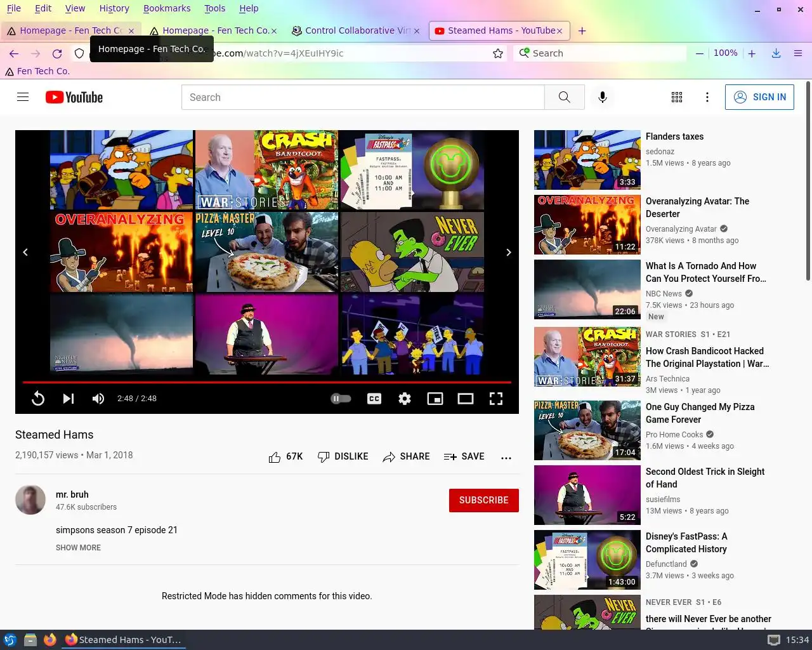Open the browser application menu
Screen dimensions: 812x650
pyautogui.click(x=798, y=53)
